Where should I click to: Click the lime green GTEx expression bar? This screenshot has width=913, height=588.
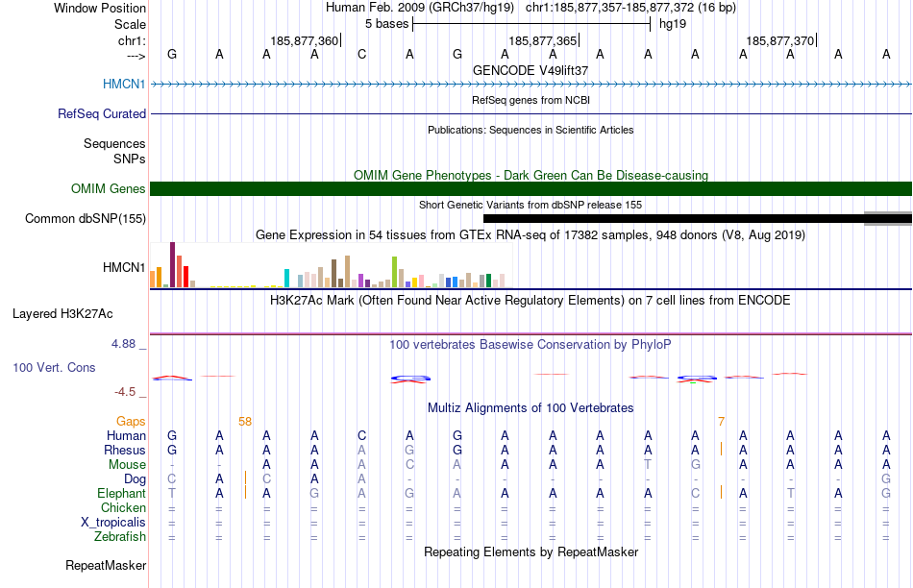click(x=395, y=272)
